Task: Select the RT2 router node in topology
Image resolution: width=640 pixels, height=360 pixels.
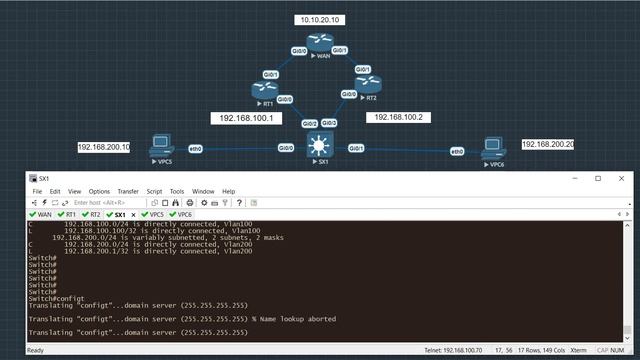Action: coord(369,84)
